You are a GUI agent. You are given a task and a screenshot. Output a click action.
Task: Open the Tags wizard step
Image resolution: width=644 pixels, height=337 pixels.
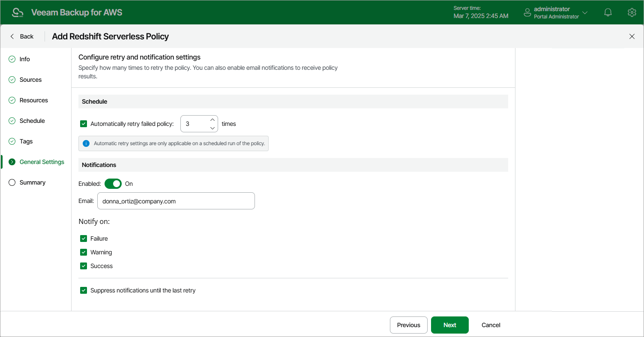tap(26, 141)
